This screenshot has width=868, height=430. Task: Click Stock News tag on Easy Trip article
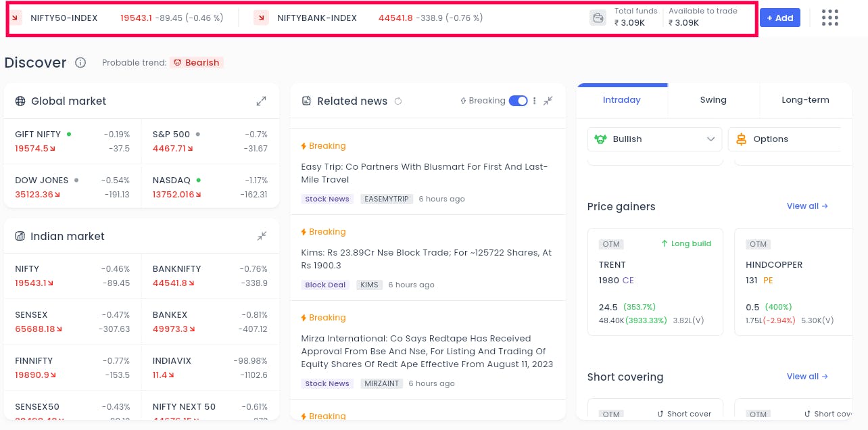click(x=327, y=199)
